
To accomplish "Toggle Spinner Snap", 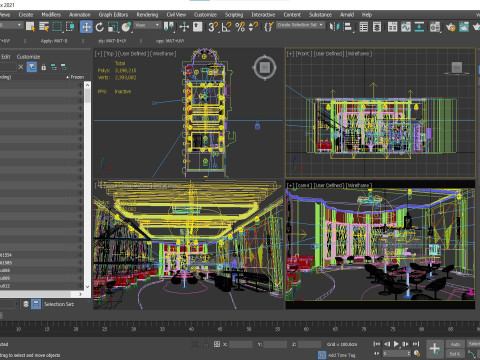I will point(253,27).
